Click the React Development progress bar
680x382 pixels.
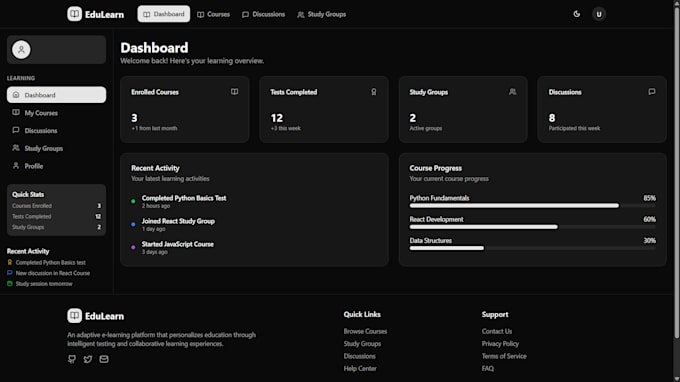coord(533,227)
